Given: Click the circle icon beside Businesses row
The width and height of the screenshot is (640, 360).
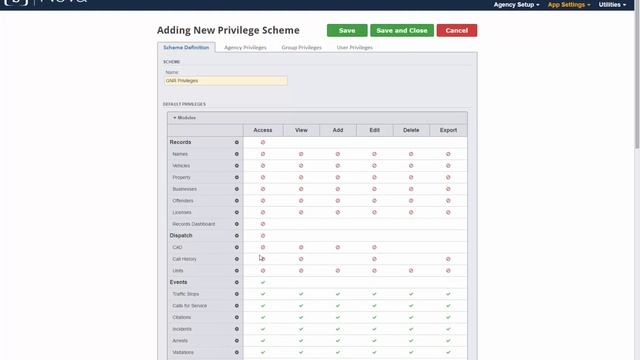Looking at the screenshot, I should (x=237, y=189).
